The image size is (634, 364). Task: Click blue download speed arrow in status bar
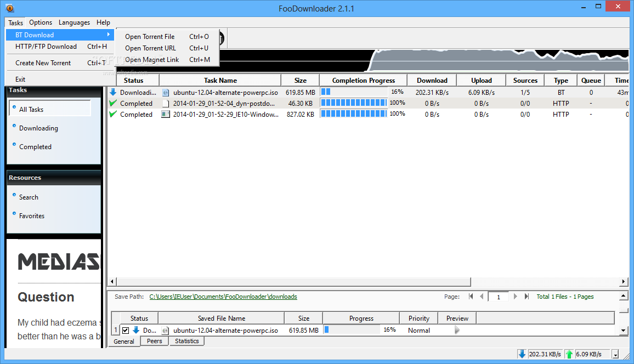pos(522,354)
